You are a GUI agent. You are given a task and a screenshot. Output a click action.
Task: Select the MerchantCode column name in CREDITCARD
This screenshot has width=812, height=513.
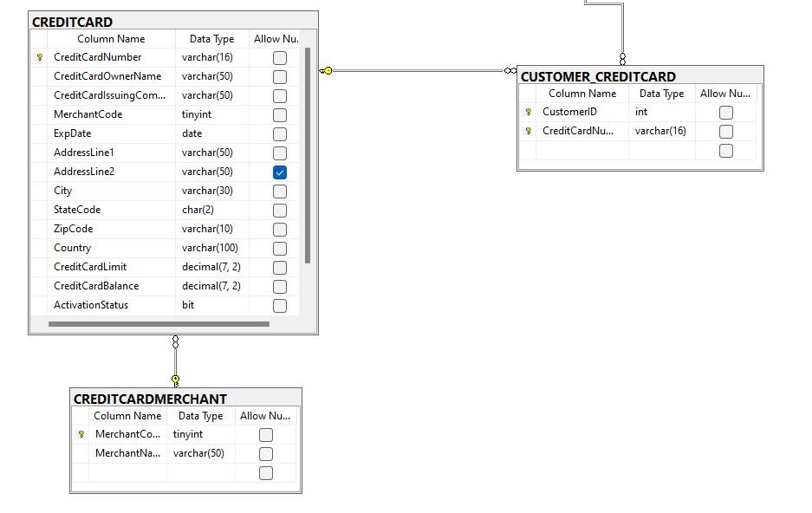pos(111,114)
